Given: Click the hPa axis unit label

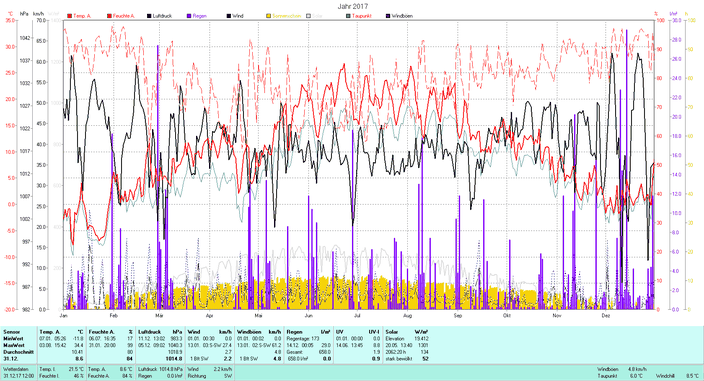Looking at the screenshot, I should point(23,14).
